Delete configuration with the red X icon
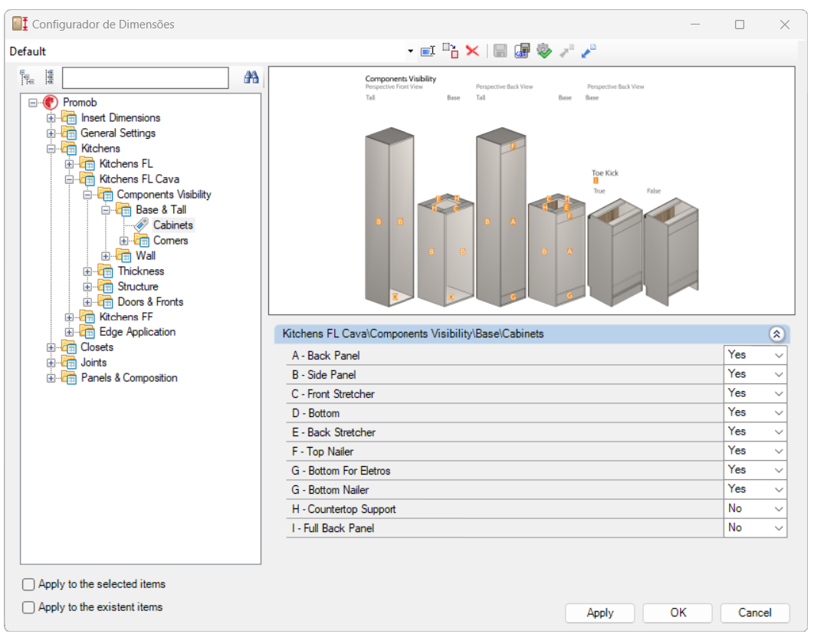The height and width of the screenshot is (644, 824). 472,51
